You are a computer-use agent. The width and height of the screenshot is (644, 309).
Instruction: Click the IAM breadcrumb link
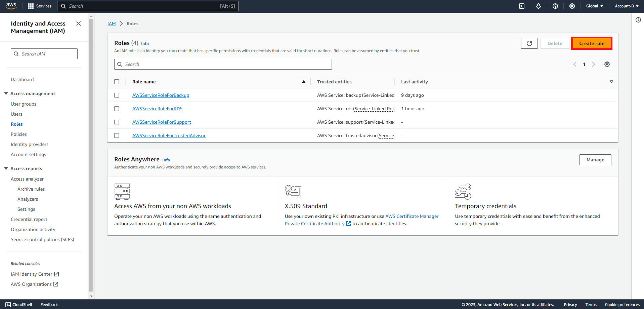112,24
